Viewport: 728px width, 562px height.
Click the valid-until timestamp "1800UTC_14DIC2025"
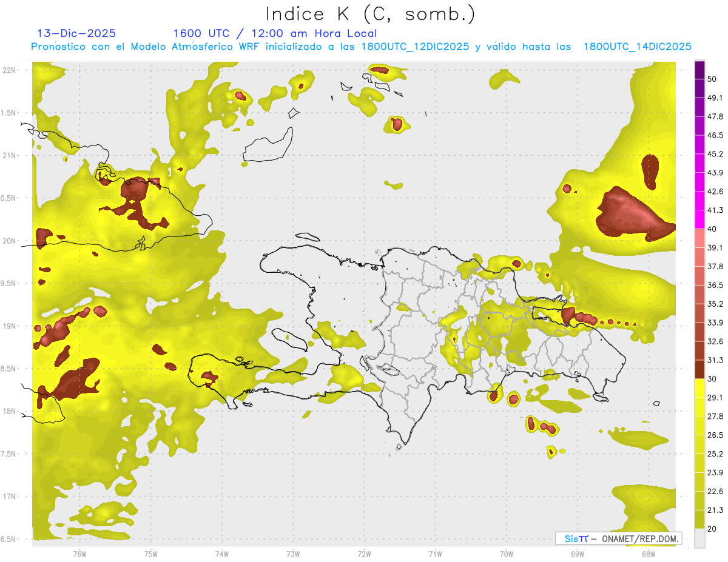coord(638,47)
